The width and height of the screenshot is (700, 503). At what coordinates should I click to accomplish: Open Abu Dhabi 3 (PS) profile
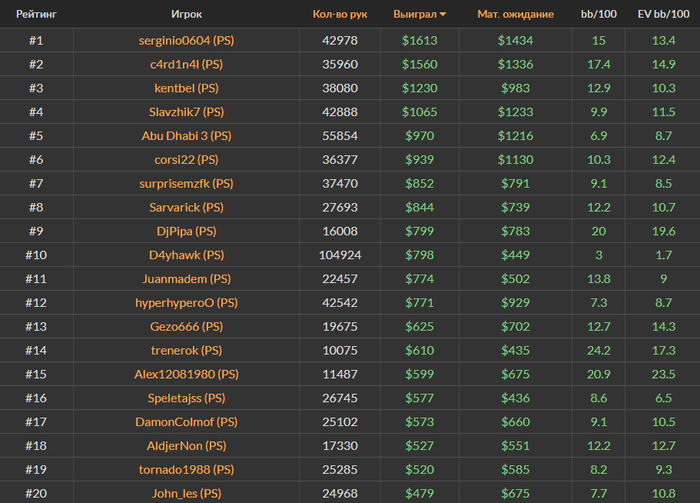pyautogui.click(x=187, y=136)
